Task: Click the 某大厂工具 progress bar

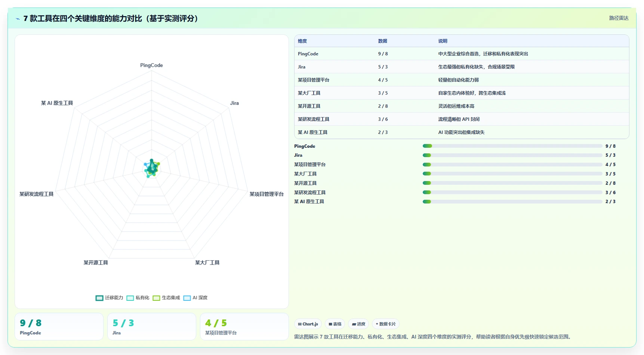Action: click(x=512, y=174)
